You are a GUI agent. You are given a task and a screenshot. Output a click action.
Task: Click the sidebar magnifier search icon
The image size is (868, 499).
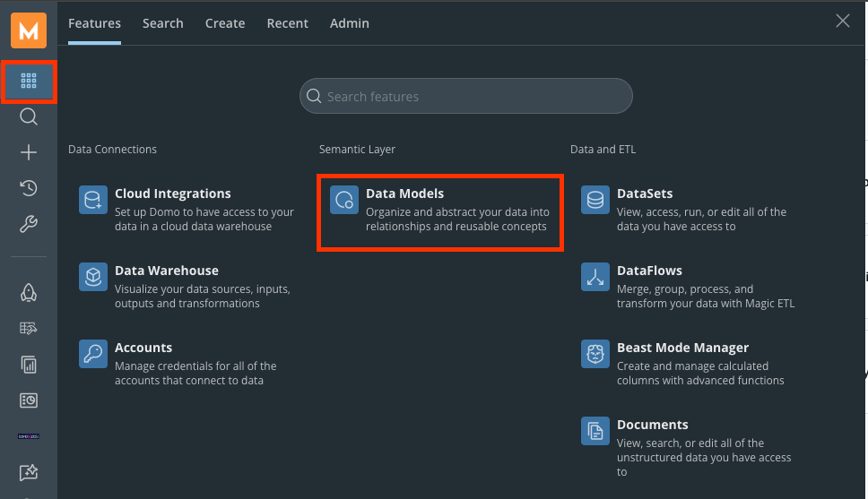click(x=29, y=116)
